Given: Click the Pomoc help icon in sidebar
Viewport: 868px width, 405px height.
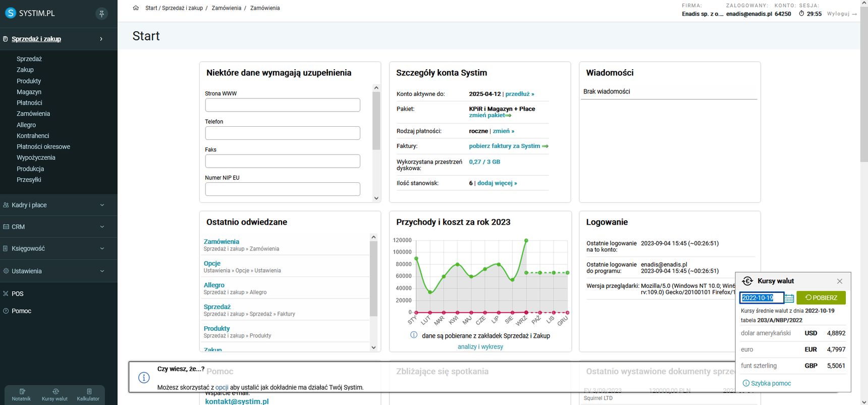Looking at the screenshot, I should (6, 311).
